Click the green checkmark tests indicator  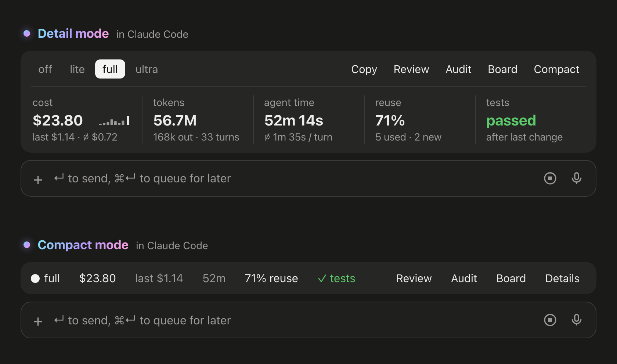click(x=336, y=279)
